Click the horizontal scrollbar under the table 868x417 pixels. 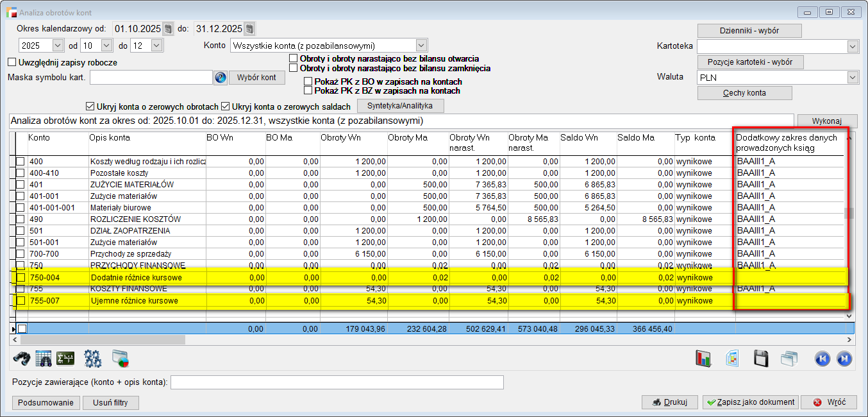[103, 339]
